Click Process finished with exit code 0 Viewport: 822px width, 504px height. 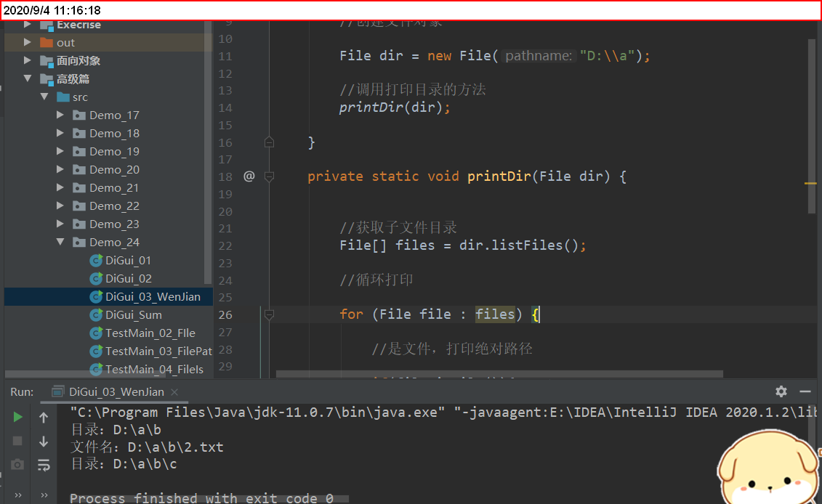[201, 497]
